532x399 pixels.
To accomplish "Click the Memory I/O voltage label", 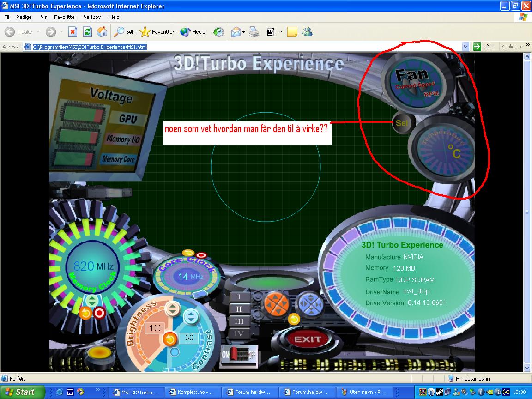I will click(x=123, y=139).
